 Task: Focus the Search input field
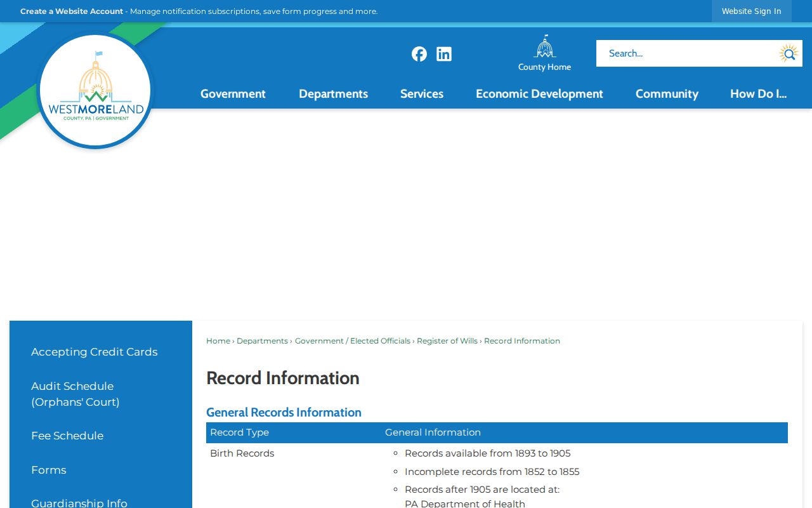685,53
